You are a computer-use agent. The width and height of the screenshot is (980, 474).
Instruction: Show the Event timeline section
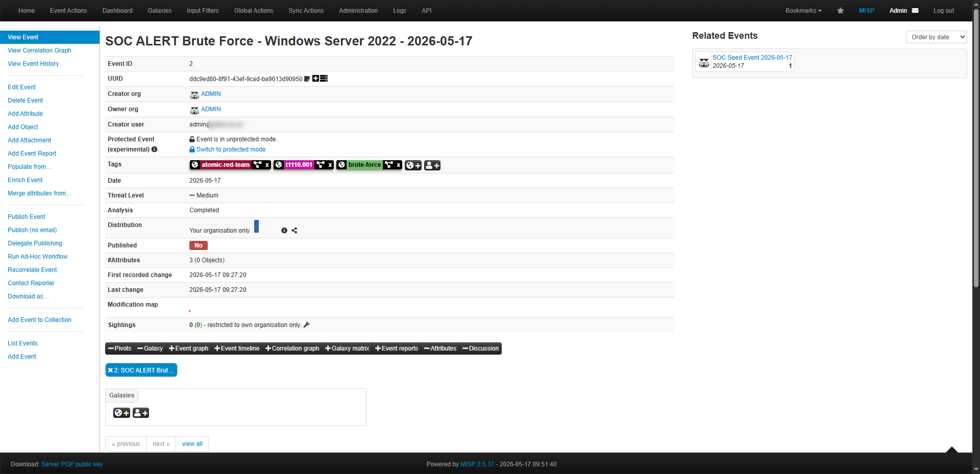click(x=237, y=348)
